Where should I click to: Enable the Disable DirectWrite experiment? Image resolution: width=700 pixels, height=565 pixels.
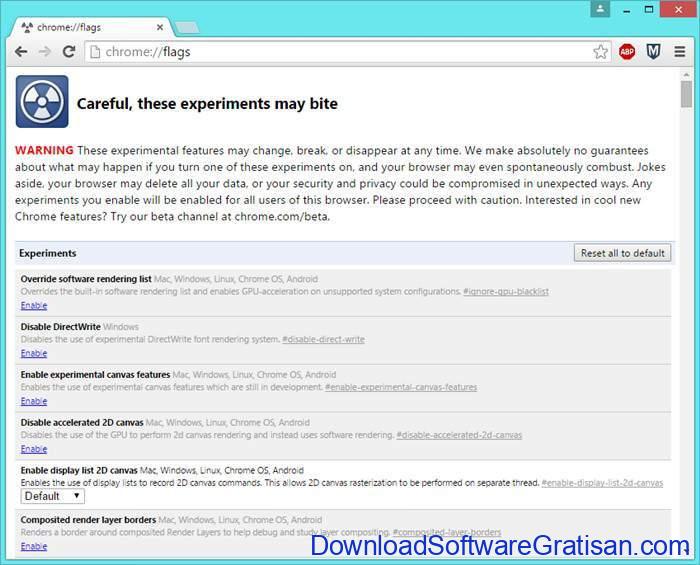[x=34, y=353]
